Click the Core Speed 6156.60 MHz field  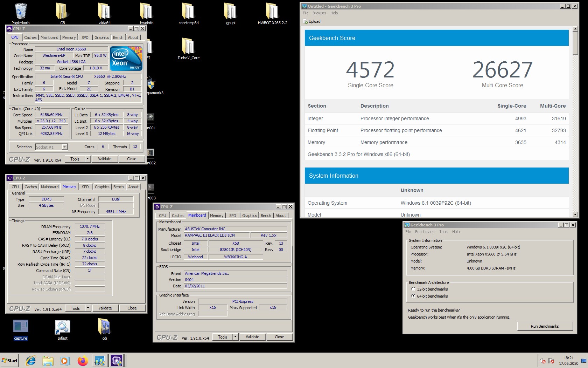tap(51, 115)
